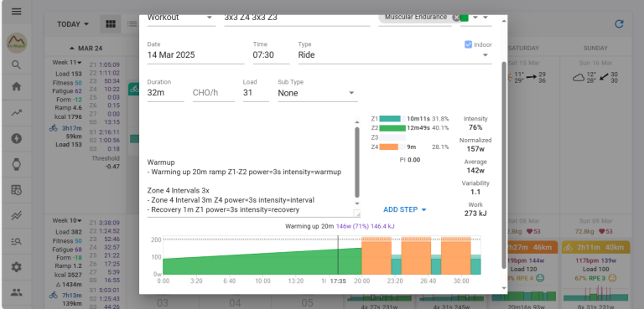644x309 pixels.
Task: Open the compare lines chart sidebar icon
Action: pos(17,215)
